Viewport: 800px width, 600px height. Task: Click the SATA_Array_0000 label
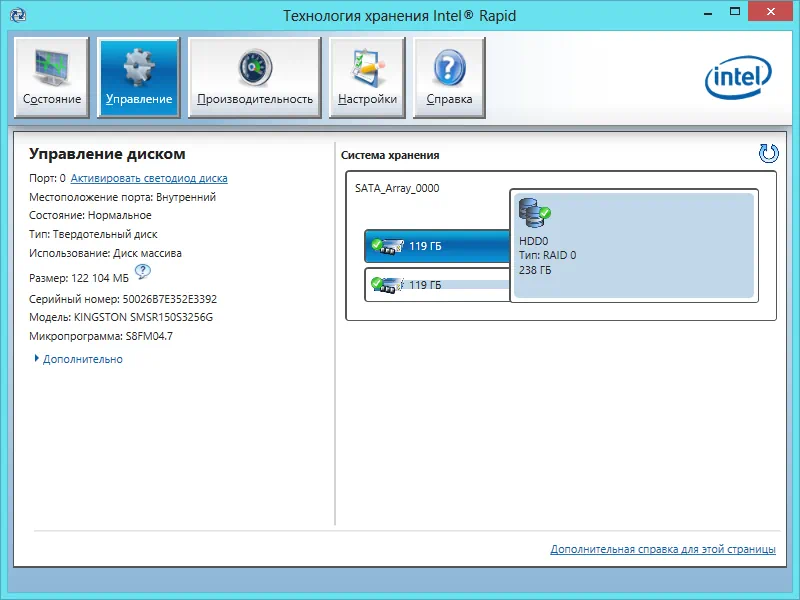(397, 188)
